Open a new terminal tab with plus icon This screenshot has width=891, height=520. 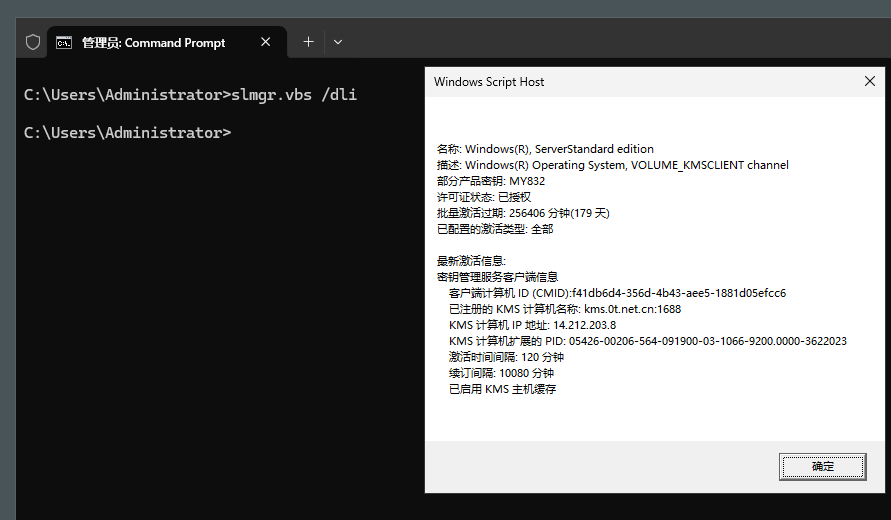click(308, 42)
